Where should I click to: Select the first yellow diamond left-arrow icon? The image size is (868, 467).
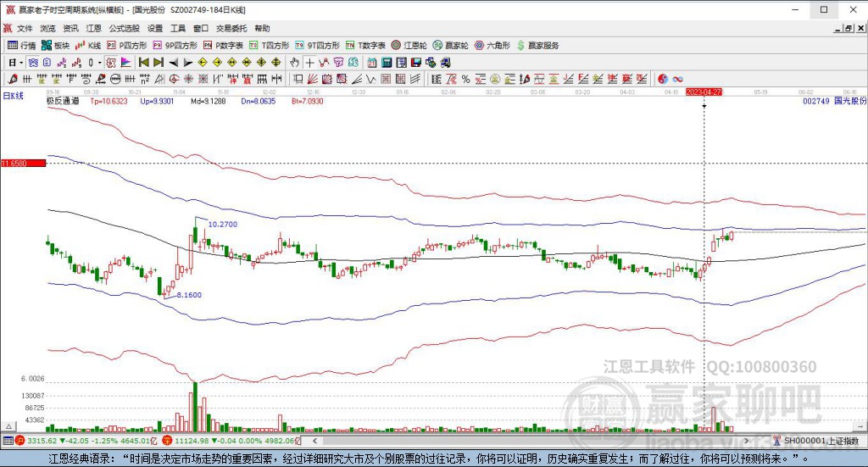203,63
